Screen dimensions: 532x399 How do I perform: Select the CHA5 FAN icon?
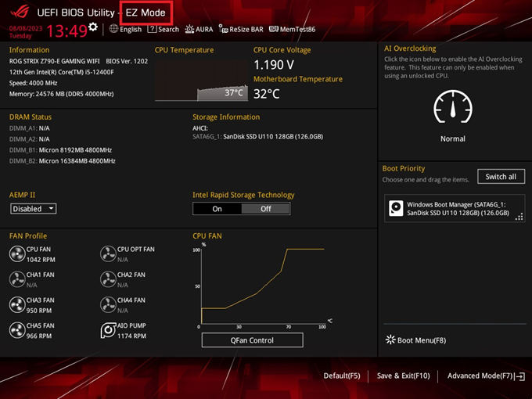pos(17,330)
